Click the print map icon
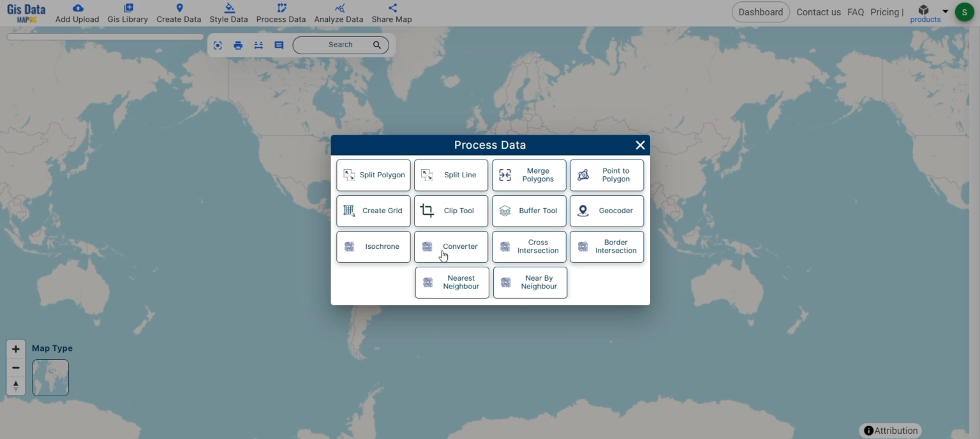Image resolution: width=980 pixels, height=439 pixels. 238,45
